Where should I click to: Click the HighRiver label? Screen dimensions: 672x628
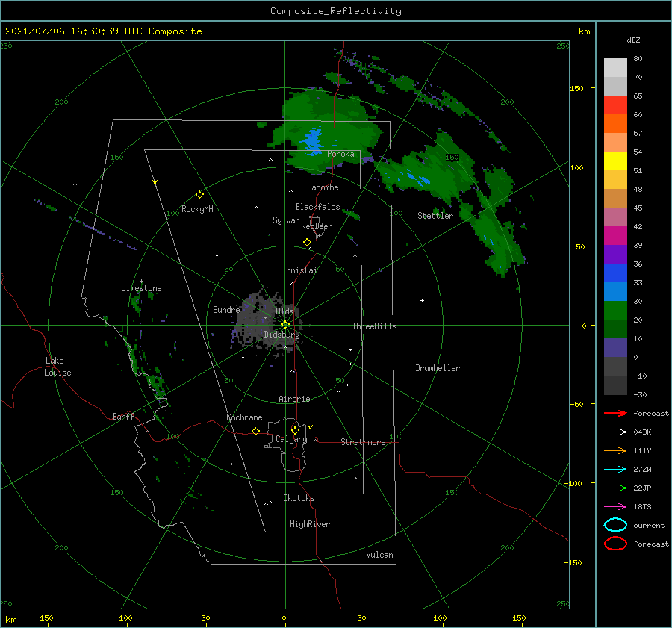coord(310,524)
